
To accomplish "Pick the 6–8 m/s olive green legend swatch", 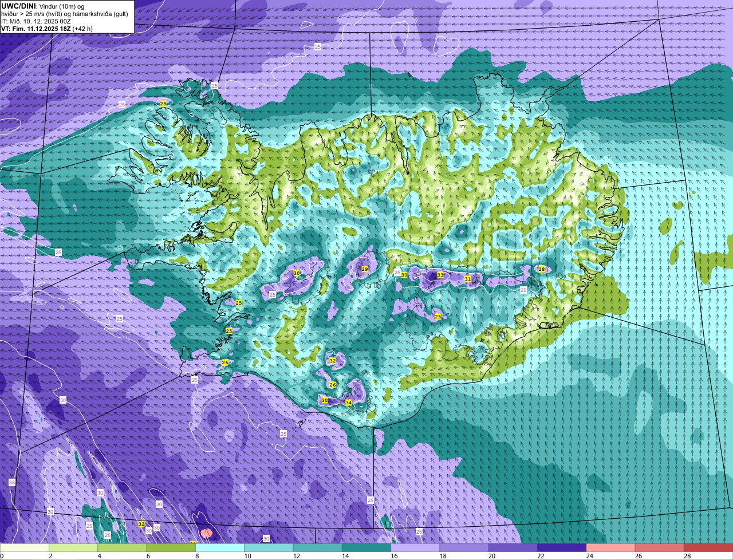I will pos(171,548).
